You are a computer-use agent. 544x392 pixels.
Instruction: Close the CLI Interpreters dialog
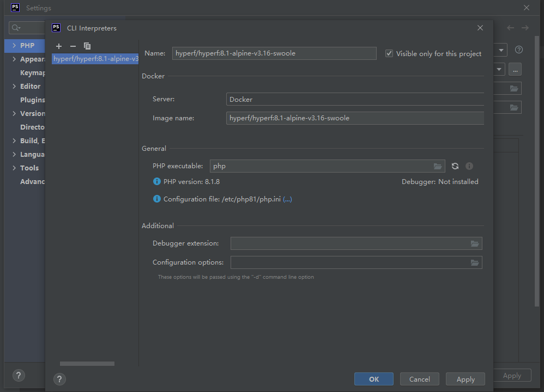[x=480, y=28]
